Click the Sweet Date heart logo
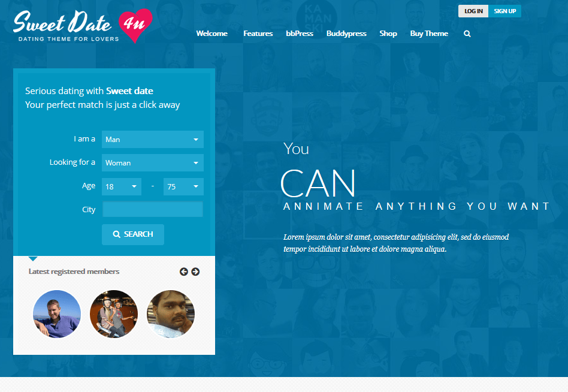Viewport: 568px width, 392px height. tap(83, 26)
